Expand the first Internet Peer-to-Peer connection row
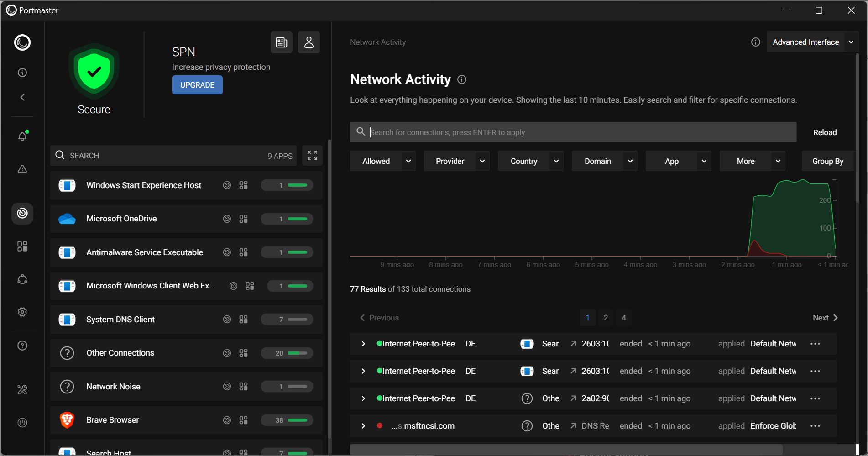 (363, 344)
